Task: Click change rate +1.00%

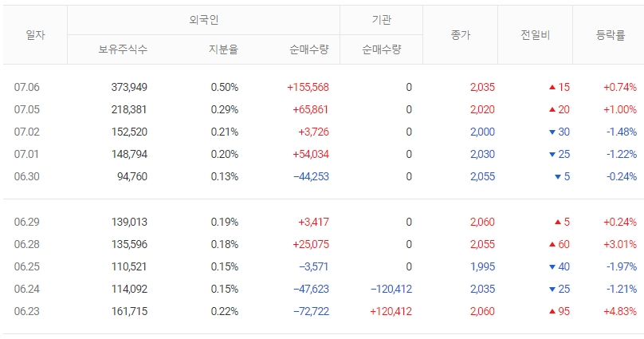Action: 620,109
